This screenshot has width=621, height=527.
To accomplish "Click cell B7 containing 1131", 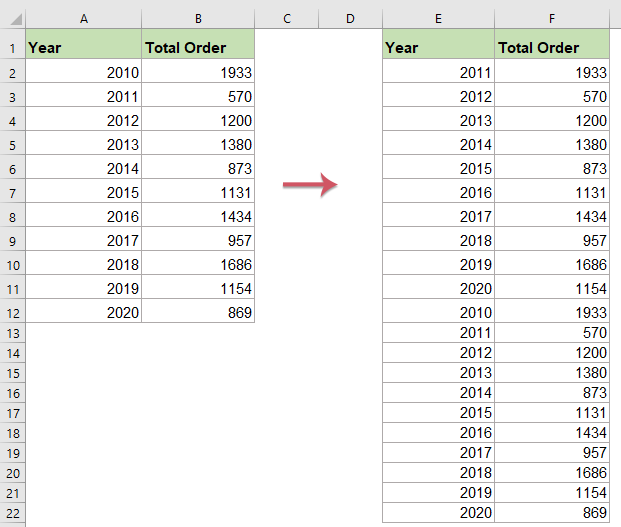I will click(198, 192).
